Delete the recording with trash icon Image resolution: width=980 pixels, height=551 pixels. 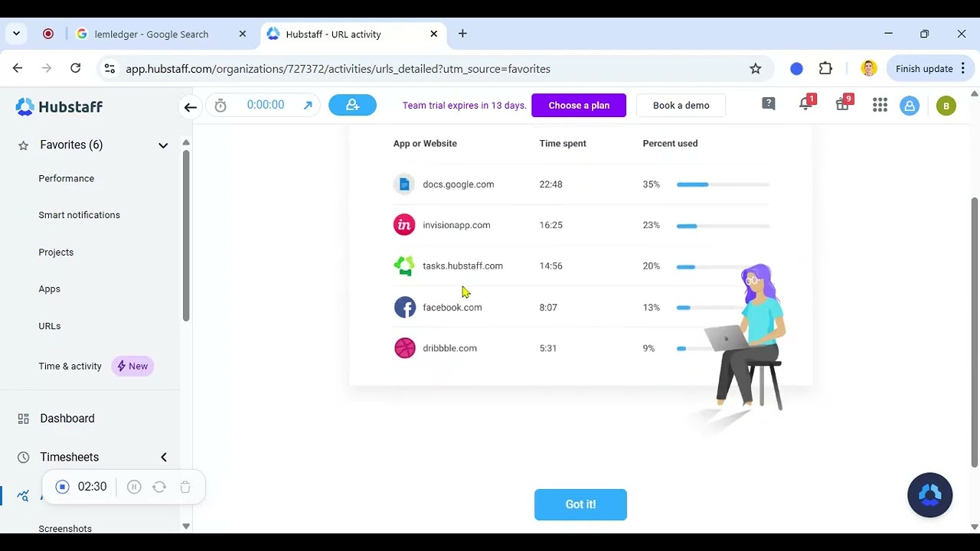(185, 487)
